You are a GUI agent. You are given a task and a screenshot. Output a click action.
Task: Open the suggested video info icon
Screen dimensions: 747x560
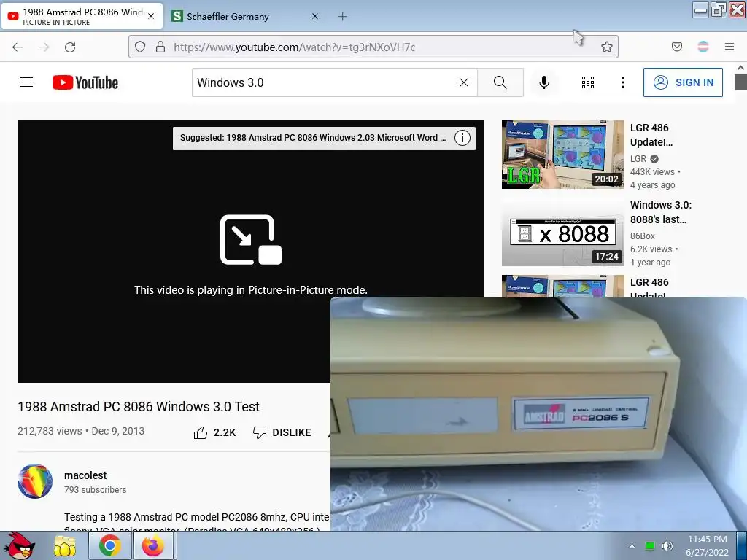(x=462, y=138)
